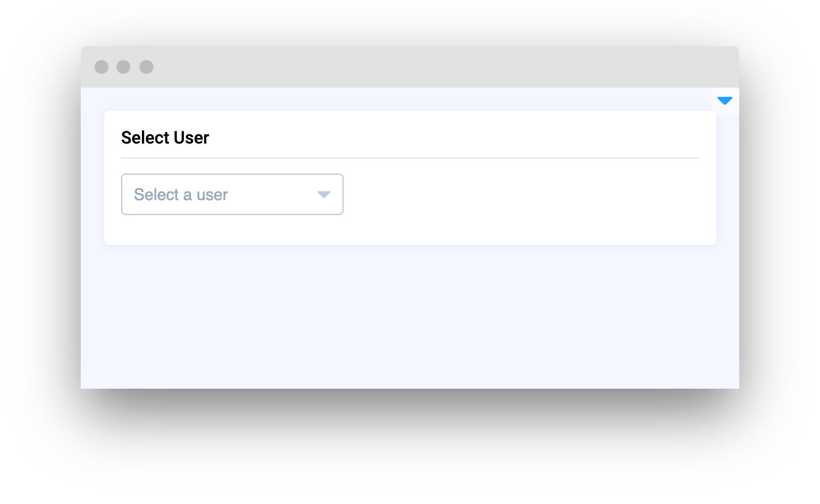Click the "Select a user" placeholder text
The image size is (820, 504).
point(181,195)
